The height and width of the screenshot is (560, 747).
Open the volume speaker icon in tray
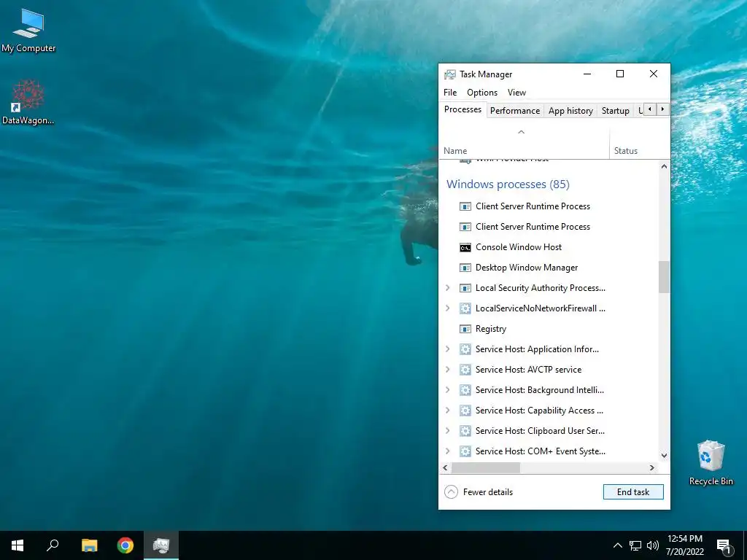point(653,545)
